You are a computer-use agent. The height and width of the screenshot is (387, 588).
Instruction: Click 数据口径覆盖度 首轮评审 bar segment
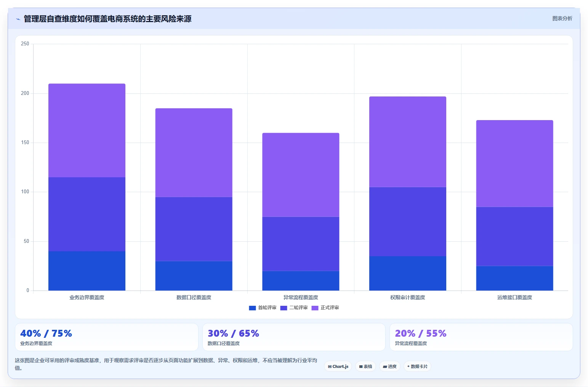tap(194, 276)
